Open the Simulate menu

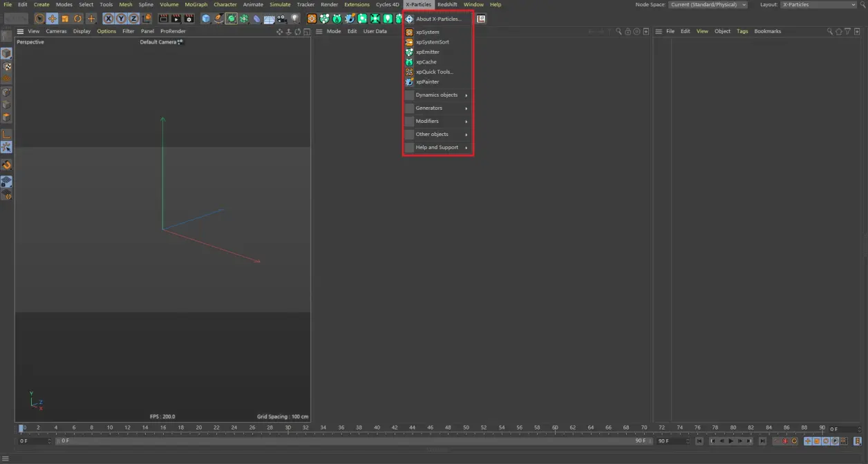(280, 4)
